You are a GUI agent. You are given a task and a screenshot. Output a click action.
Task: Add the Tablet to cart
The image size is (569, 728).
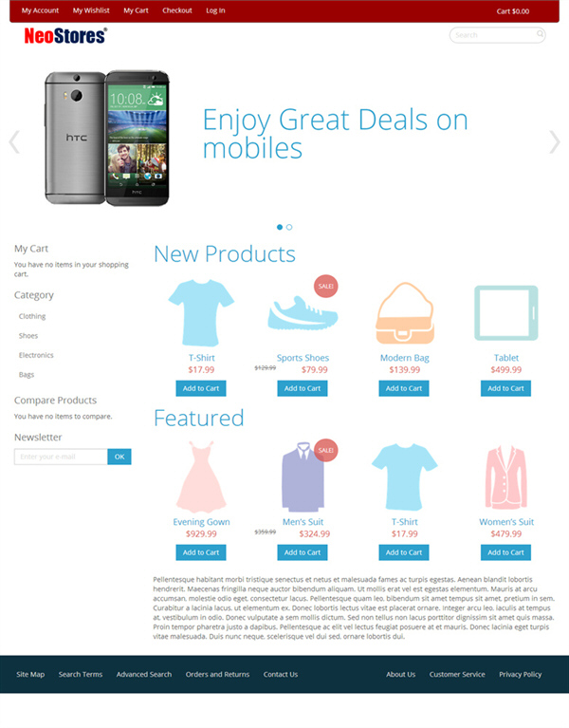tap(505, 388)
